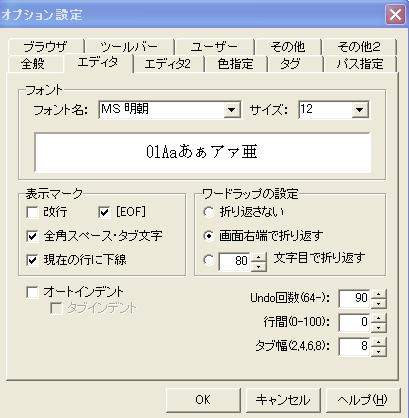Close the オプション設定 dialog
This screenshot has height=418, width=409.
[395, 15]
